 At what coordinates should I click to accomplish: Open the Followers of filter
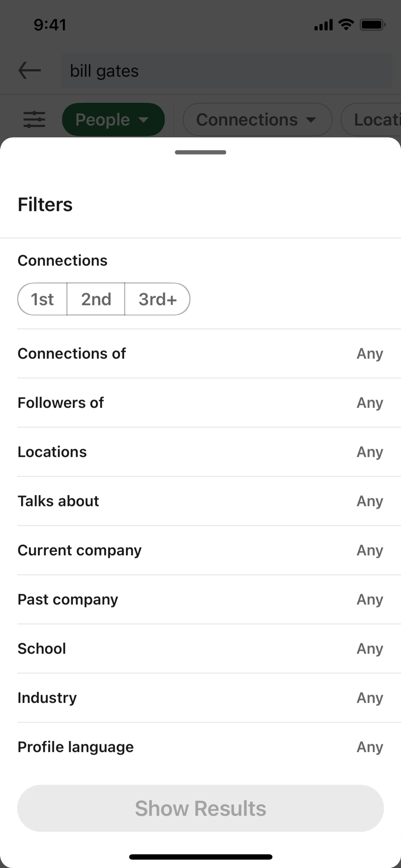coord(200,403)
